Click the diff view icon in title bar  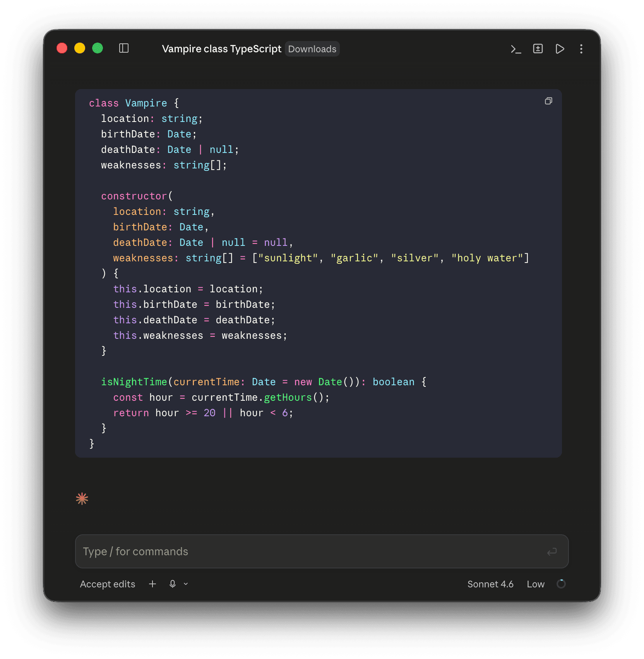pos(538,48)
